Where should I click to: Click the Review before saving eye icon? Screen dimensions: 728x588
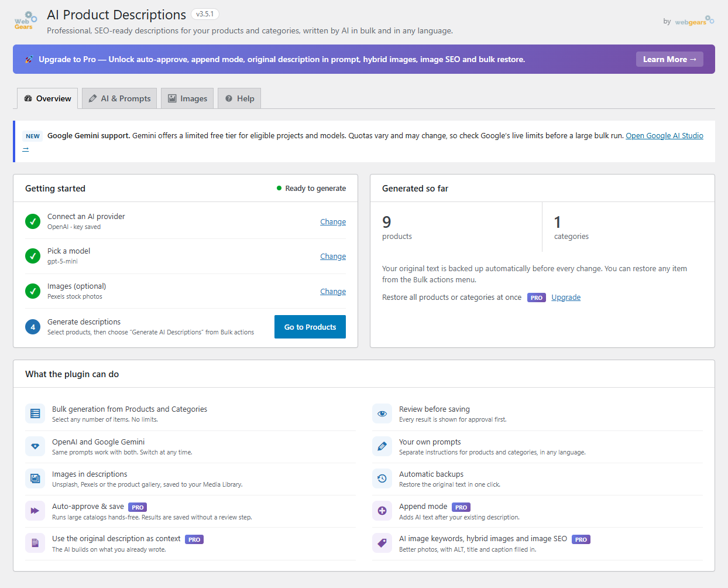[x=382, y=413]
